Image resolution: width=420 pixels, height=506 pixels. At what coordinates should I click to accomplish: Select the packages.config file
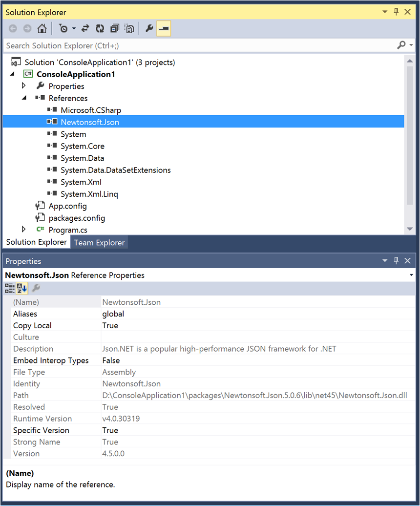point(76,218)
